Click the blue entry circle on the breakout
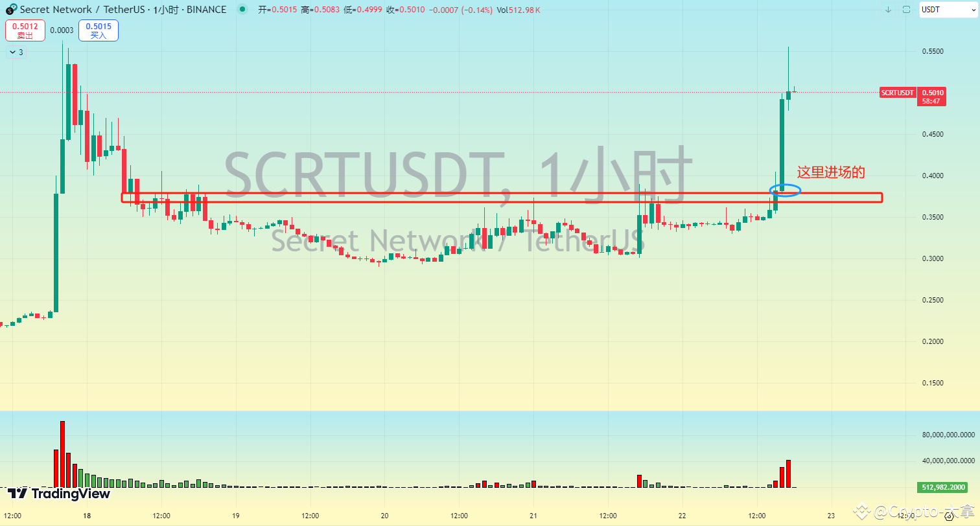Viewport: 980px width, 526px height. [786, 190]
